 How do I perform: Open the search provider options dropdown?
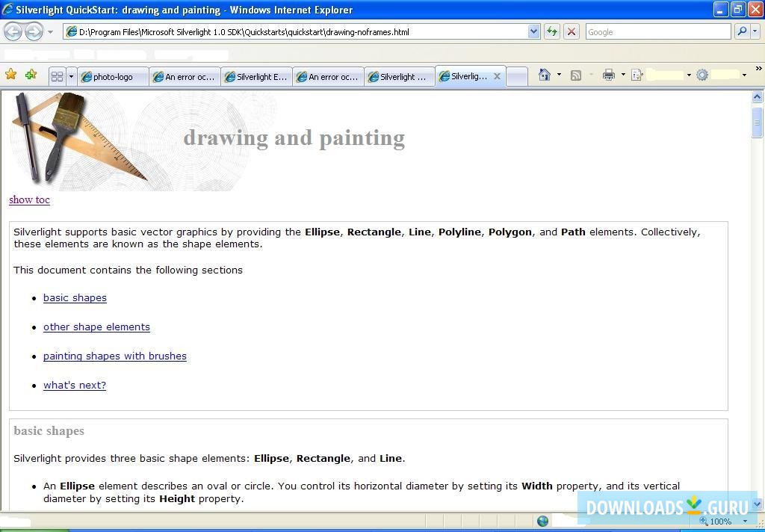[x=755, y=31]
